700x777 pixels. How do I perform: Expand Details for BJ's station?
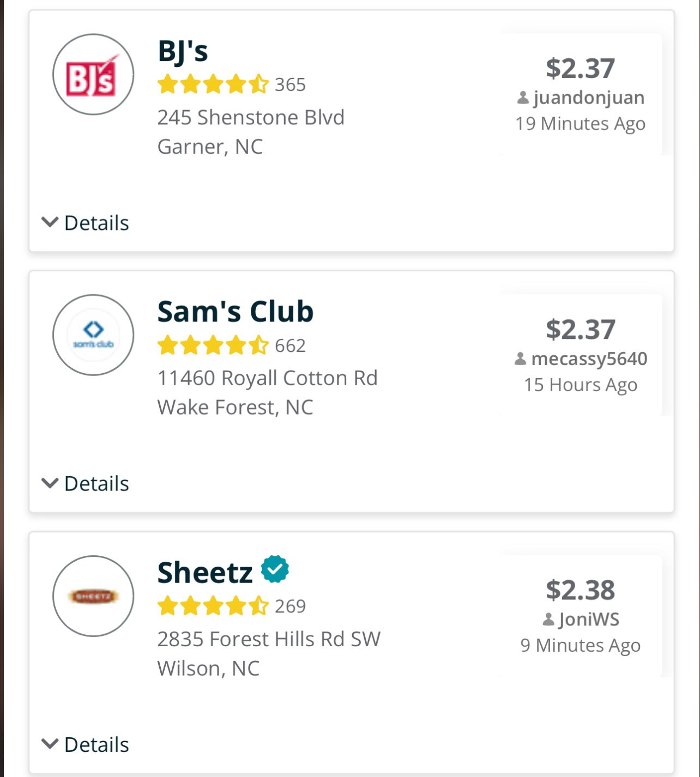[x=86, y=223]
